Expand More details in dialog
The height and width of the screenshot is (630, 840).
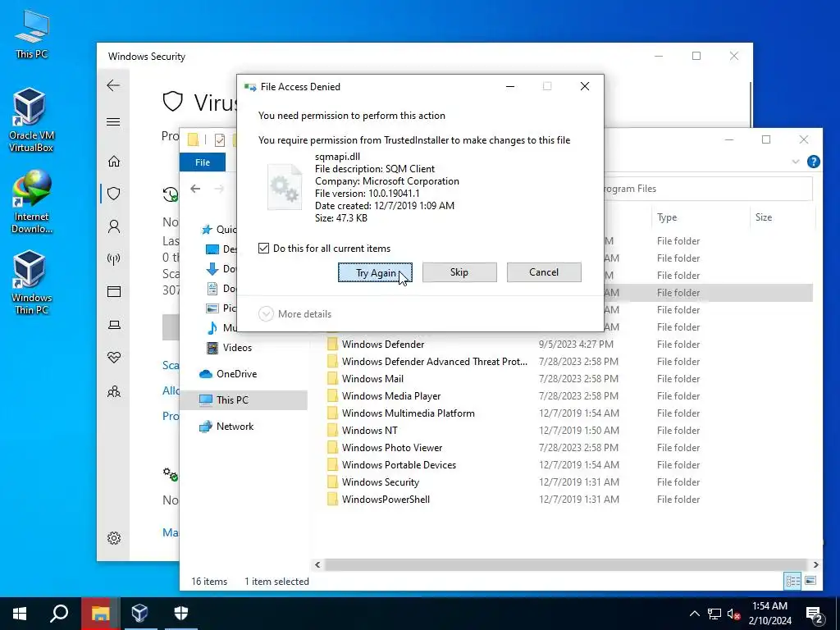[295, 314]
